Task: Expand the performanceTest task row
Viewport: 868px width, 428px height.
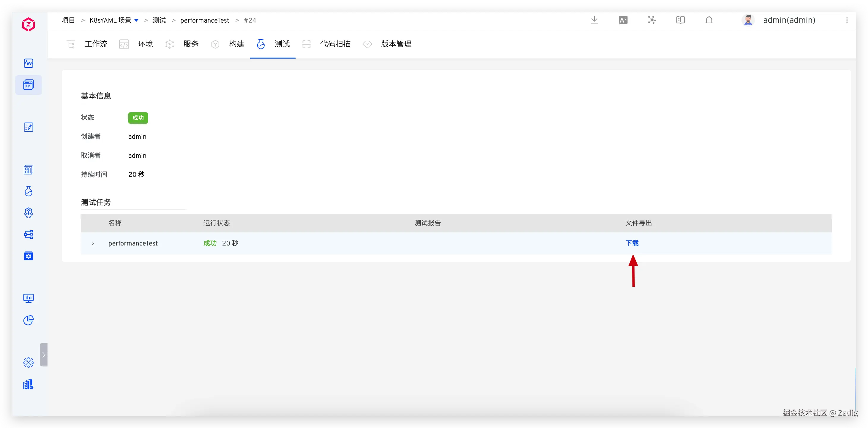Action: (x=93, y=243)
